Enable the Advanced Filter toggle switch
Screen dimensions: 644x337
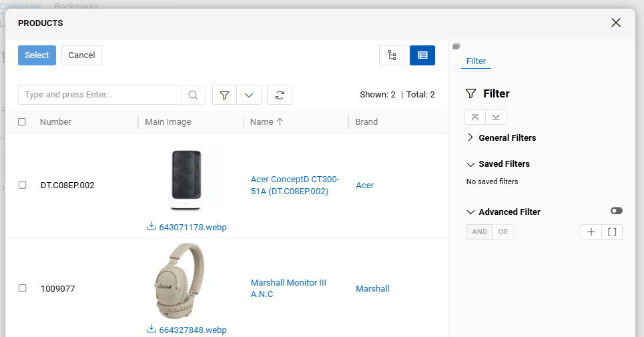pos(616,211)
